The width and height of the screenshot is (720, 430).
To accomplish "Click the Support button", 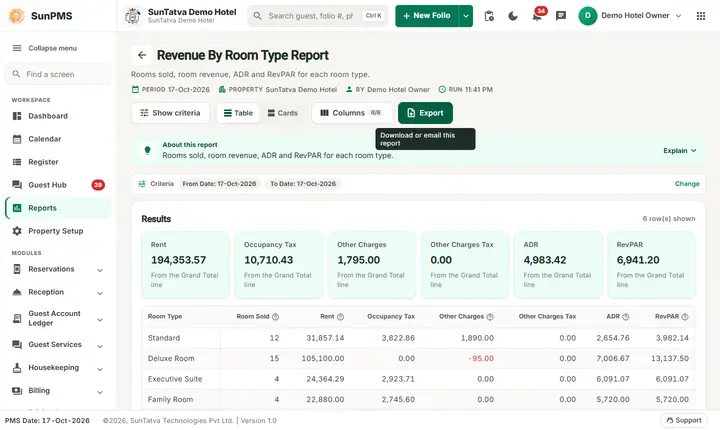I will [684, 420].
